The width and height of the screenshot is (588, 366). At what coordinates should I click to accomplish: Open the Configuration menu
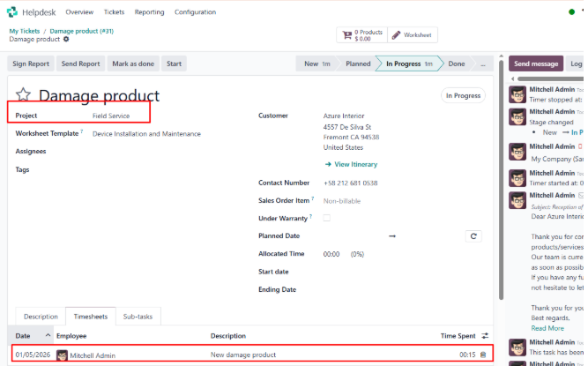tap(195, 12)
